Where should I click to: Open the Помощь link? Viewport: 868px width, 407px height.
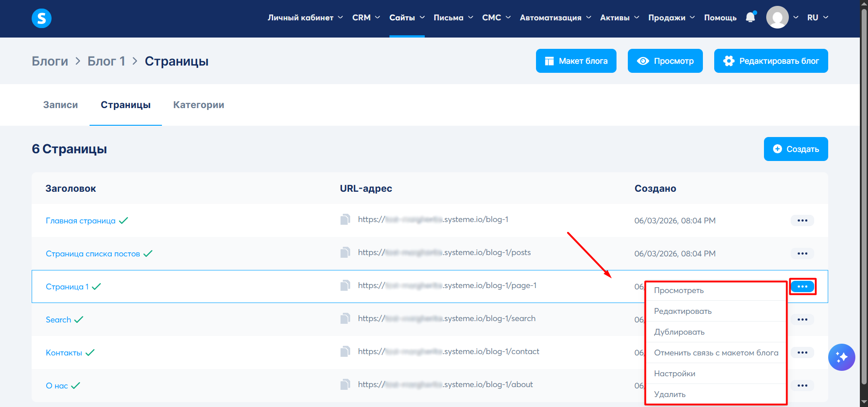coord(720,18)
